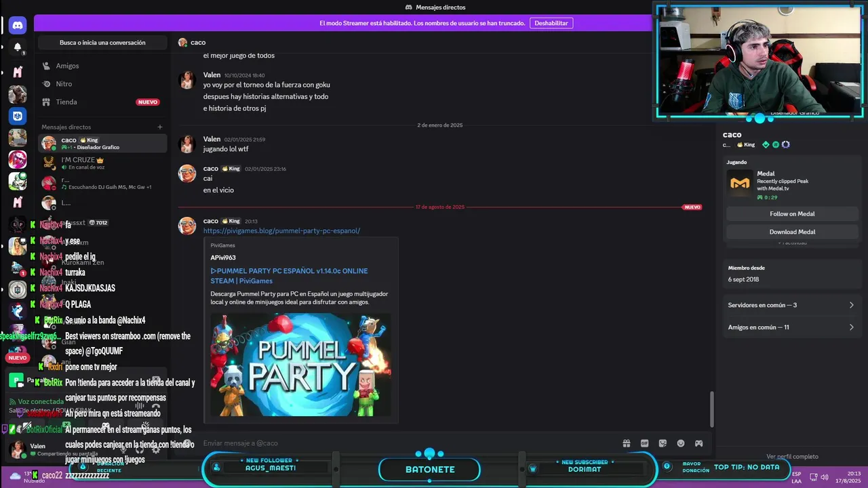This screenshot has width=868, height=488.
Task: Expand 'Servidores en común — 3'
Action: (x=791, y=305)
